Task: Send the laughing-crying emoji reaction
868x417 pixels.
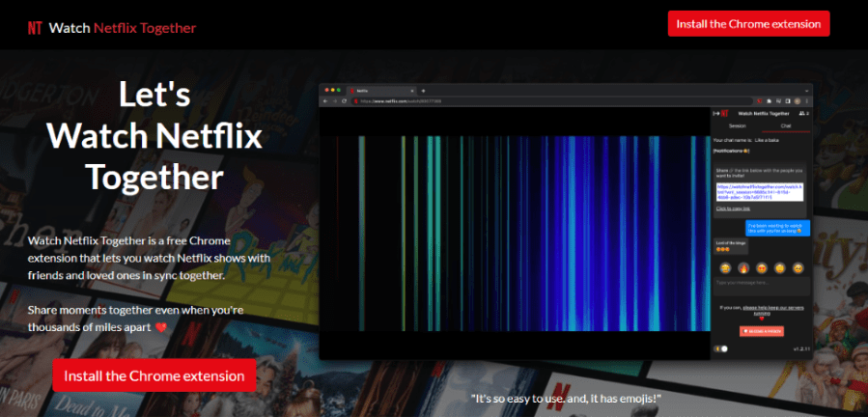Action: tap(725, 268)
